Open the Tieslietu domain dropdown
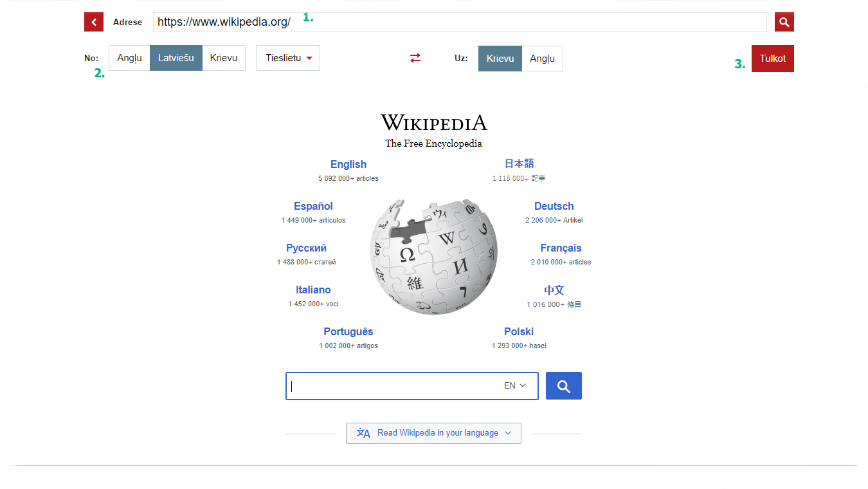 pos(288,58)
